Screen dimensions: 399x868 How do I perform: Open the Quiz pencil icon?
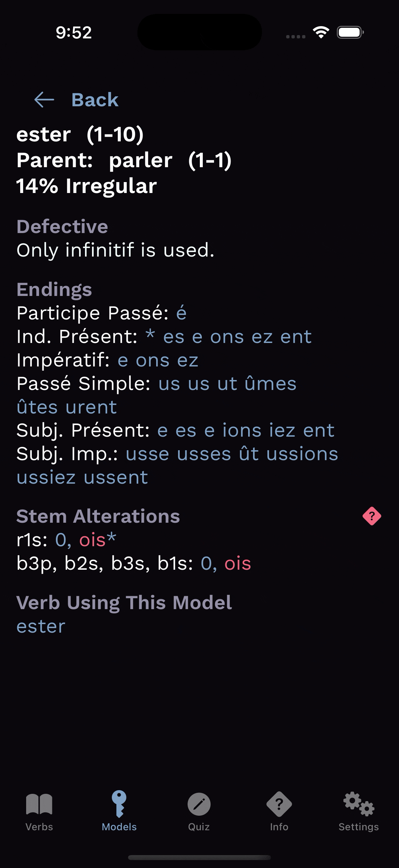pos(199,804)
